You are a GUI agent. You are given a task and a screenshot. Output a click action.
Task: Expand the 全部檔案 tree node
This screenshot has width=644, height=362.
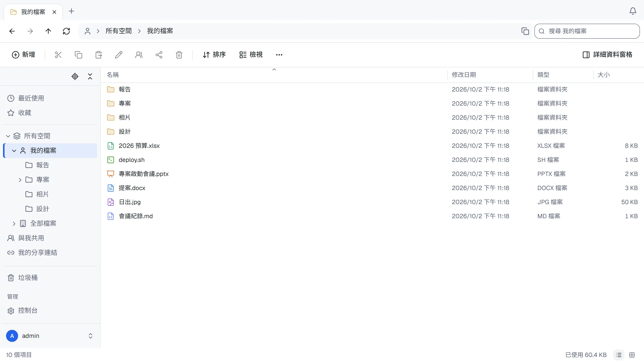pyautogui.click(x=14, y=223)
